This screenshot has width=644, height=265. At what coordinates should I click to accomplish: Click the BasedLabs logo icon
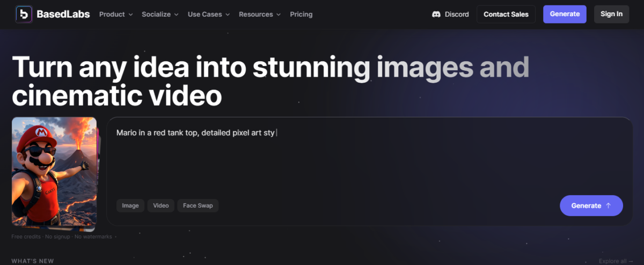click(x=24, y=14)
